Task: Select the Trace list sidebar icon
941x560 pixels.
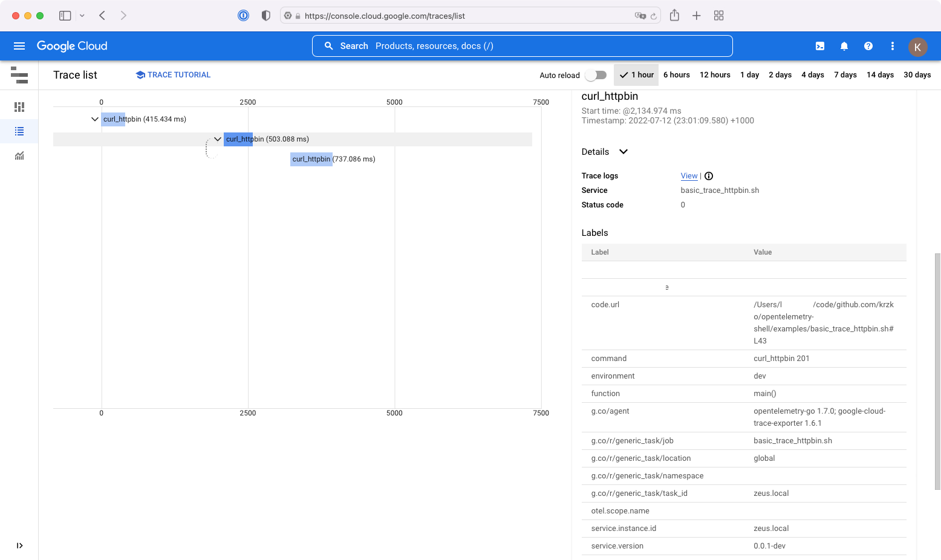Action: pos(19,131)
